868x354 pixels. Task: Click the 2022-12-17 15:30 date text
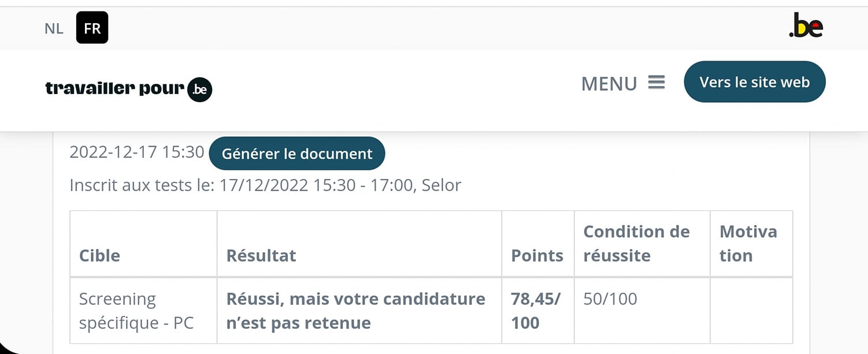click(x=136, y=152)
